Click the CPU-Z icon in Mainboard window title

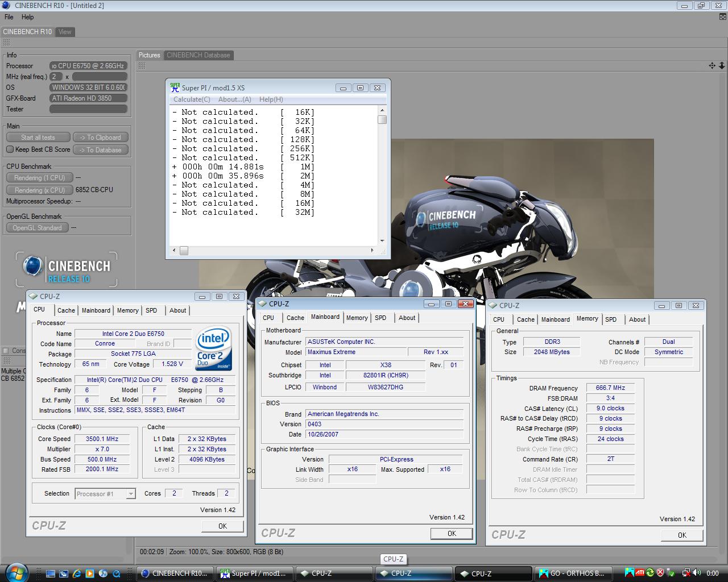coord(263,304)
